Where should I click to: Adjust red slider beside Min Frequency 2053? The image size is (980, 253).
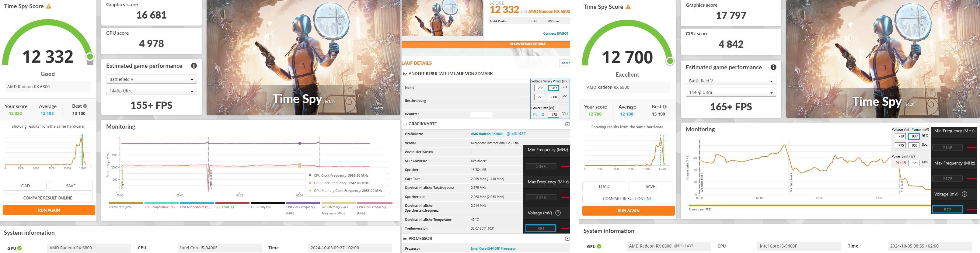point(565,166)
